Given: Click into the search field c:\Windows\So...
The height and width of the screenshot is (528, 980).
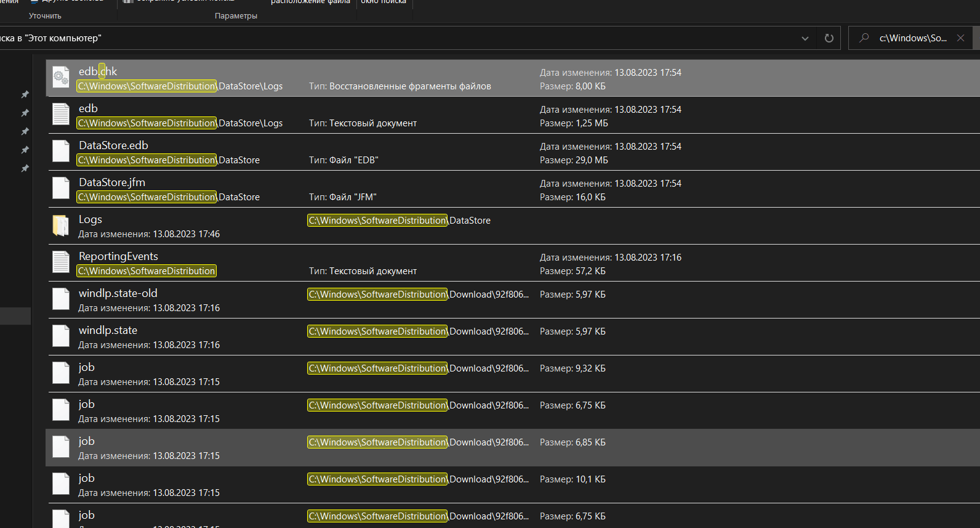Looking at the screenshot, I should click(x=913, y=38).
